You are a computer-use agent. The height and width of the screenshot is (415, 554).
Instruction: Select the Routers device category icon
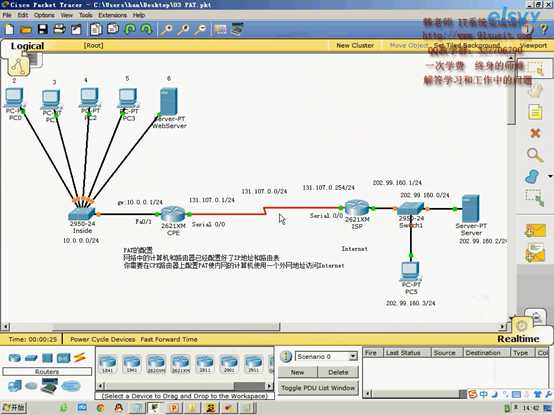pyautogui.click(x=14, y=358)
